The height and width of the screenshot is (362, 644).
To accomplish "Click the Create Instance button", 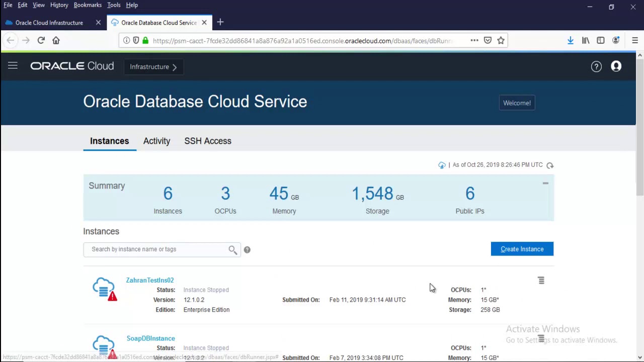I will 522,249.
